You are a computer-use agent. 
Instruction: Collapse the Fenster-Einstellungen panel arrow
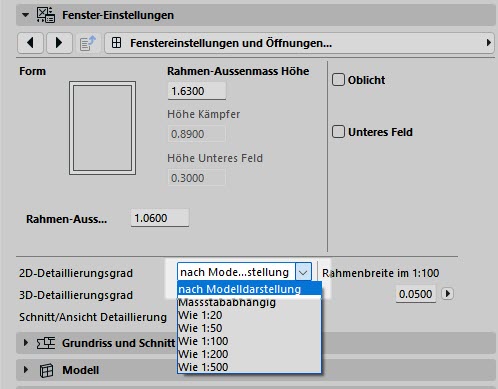[25, 15]
